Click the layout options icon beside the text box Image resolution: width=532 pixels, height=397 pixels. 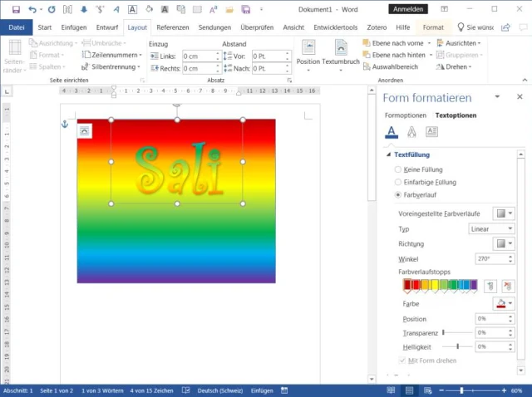[84, 131]
